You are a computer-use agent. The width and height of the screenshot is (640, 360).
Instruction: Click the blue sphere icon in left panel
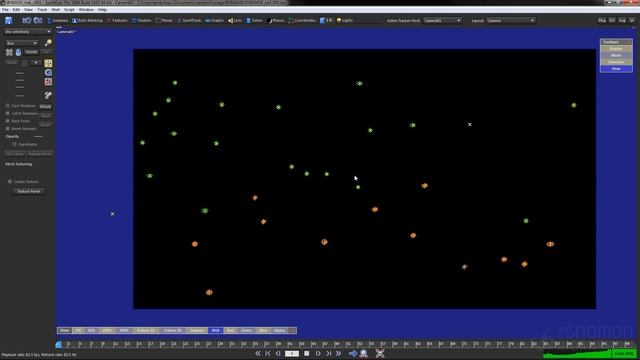18,52
